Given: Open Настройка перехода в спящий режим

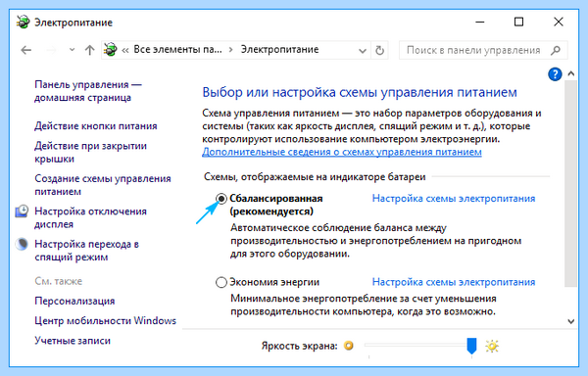Looking at the screenshot, I should [86, 250].
